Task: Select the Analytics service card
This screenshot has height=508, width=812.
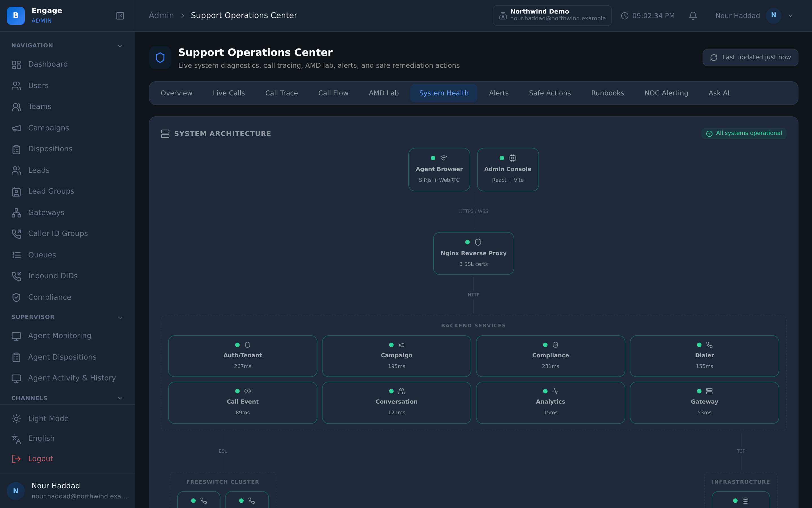Action: click(550, 402)
